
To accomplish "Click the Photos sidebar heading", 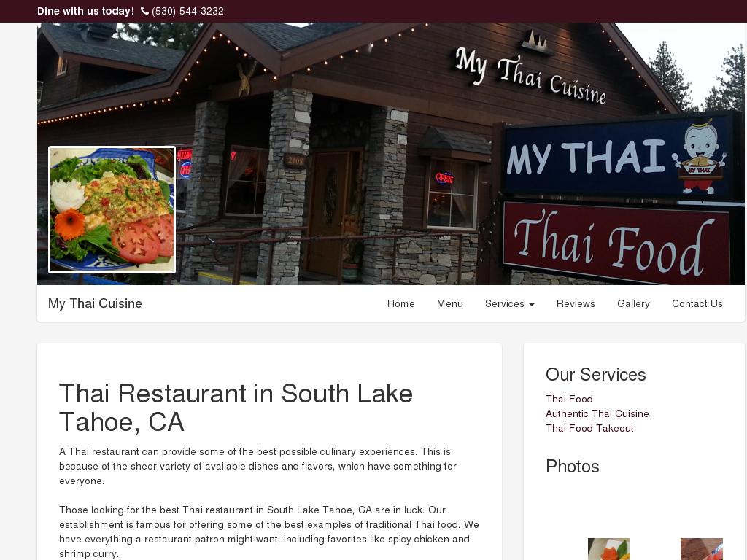I will [x=572, y=466].
